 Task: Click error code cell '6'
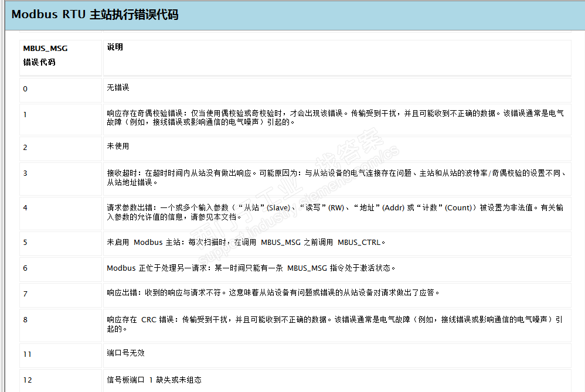click(x=61, y=270)
